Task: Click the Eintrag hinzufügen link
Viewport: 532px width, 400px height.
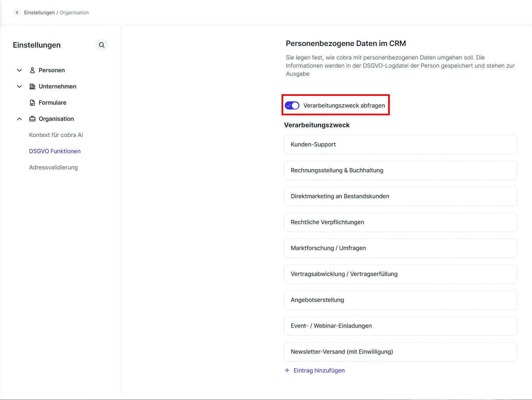Action: point(319,370)
